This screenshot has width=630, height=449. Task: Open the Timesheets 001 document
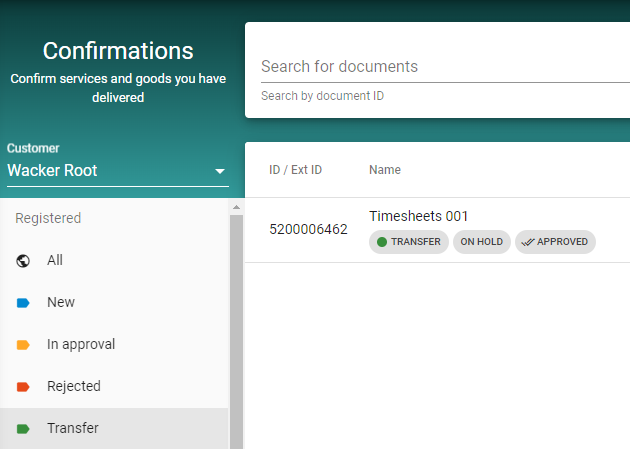coord(418,216)
